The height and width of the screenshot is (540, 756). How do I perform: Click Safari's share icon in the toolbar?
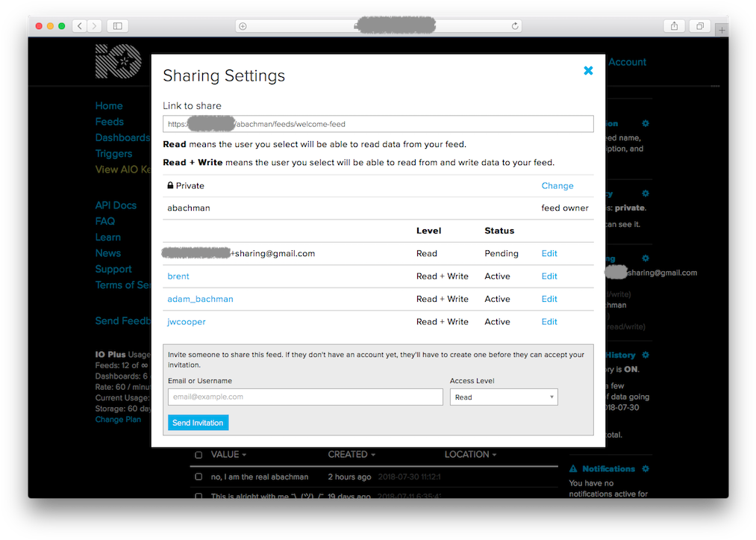point(674,25)
